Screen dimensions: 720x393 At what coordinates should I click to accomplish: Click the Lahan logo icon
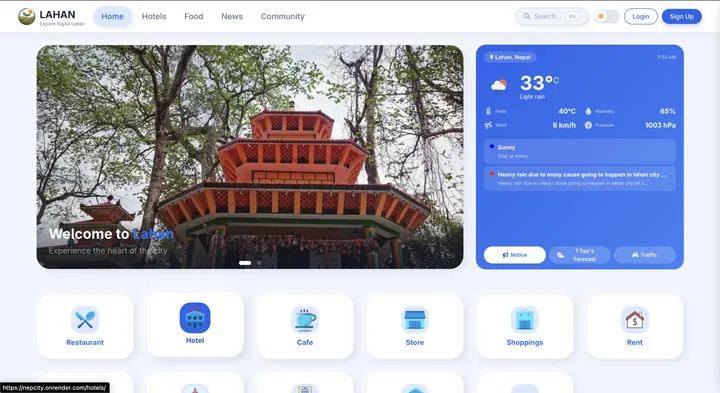click(27, 17)
